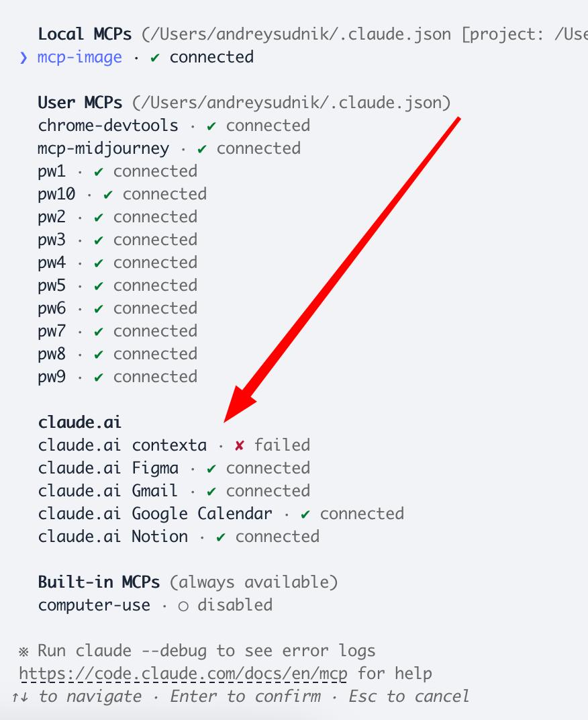The height and width of the screenshot is (720, 588).
Task: Click the red failed X icon
Action: coord(239,445)
